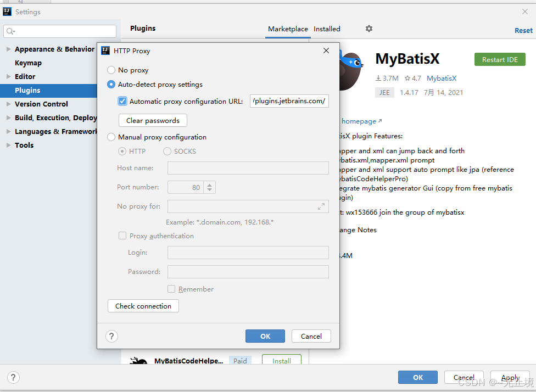The image size is (536, 392).
Task: Click the Host name input field
Action: click(x=248, y=168)
